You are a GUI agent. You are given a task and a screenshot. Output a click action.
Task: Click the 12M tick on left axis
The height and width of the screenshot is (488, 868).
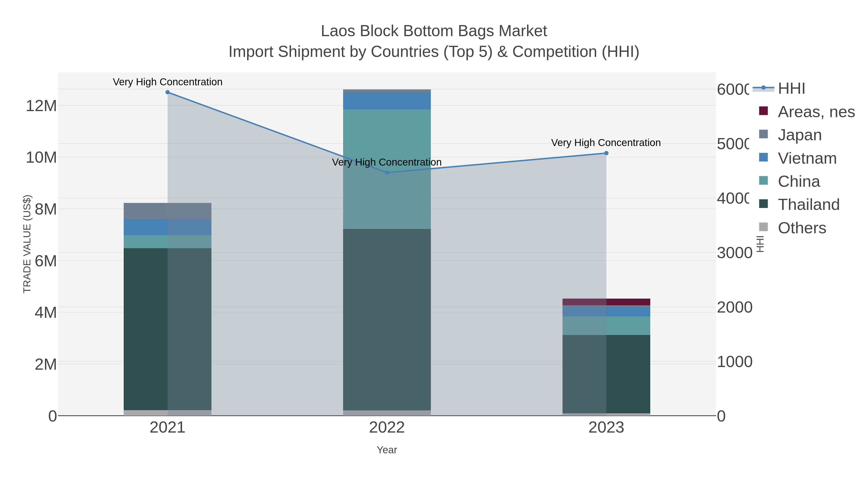(x=41, y=106)
